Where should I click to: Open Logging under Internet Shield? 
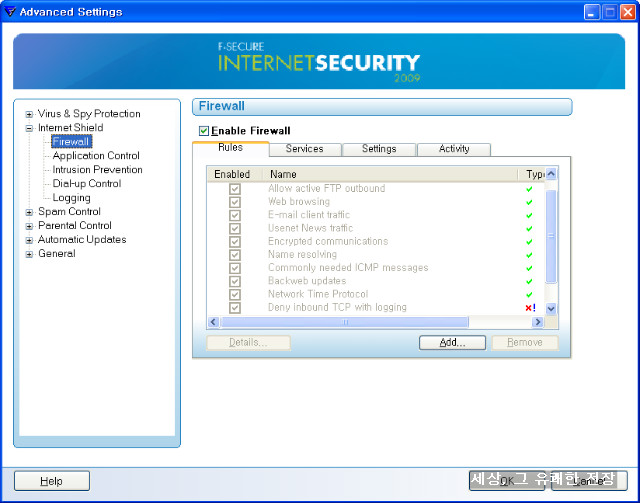click(x=71, y=198)
